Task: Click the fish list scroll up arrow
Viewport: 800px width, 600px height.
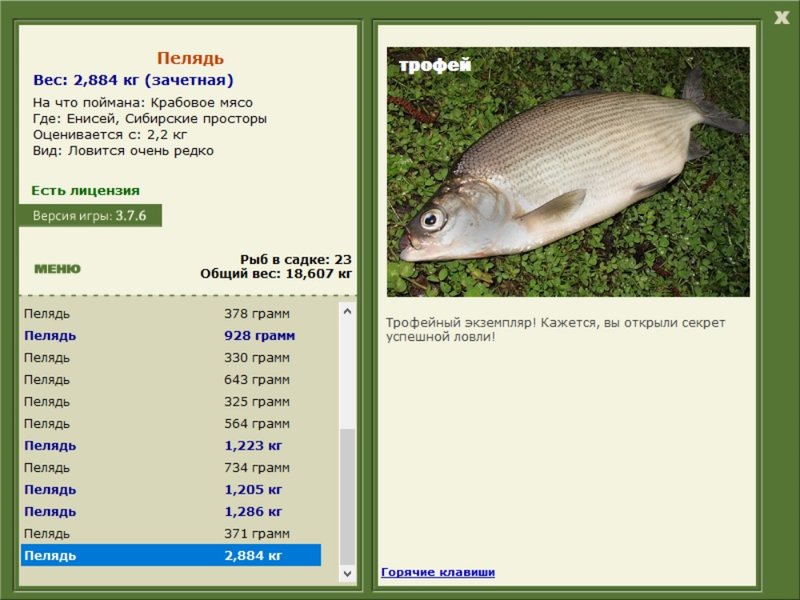Action: coord(347,311)
